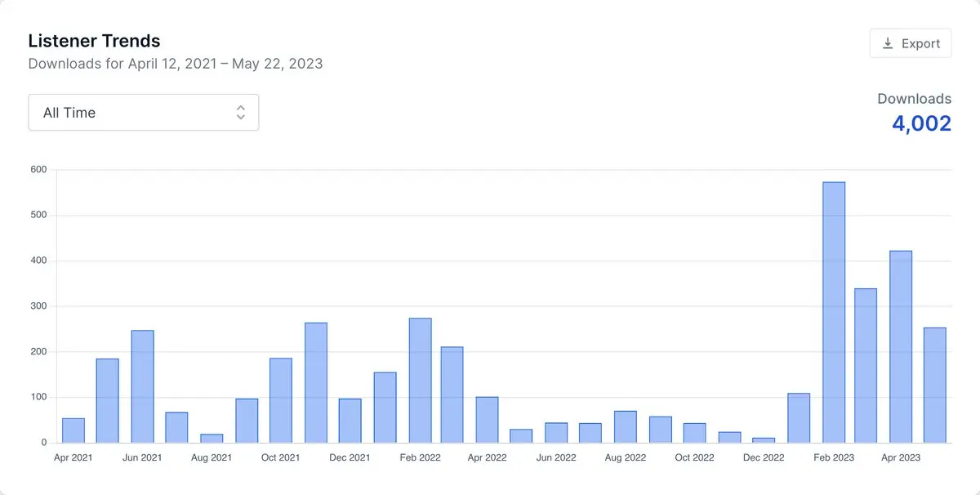Select the Apr 2021 bar in chart

(73, 430)
